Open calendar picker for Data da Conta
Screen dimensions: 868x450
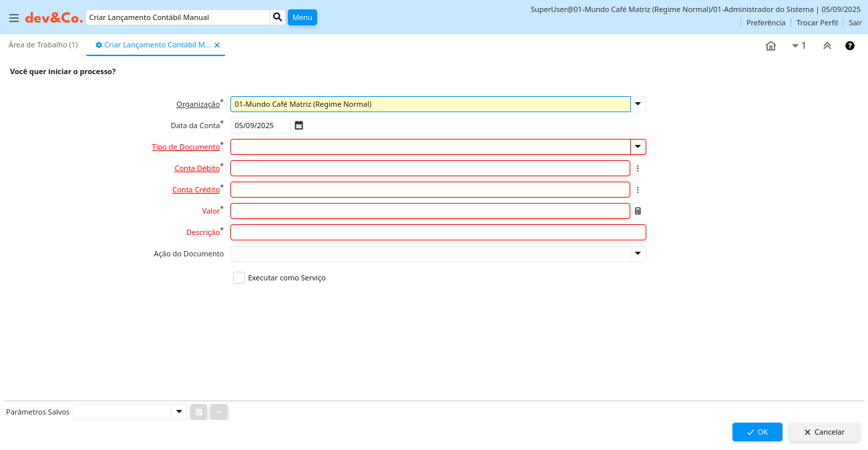coord(299,126)
